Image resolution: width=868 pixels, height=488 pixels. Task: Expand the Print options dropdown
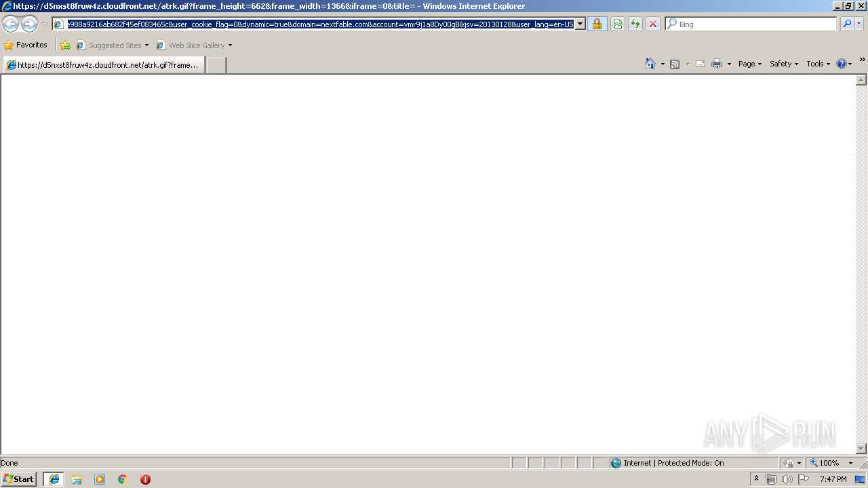729,64
